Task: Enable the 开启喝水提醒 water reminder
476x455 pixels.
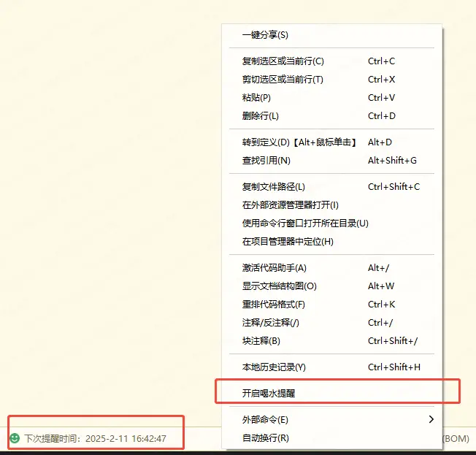Action: (269, 393)
